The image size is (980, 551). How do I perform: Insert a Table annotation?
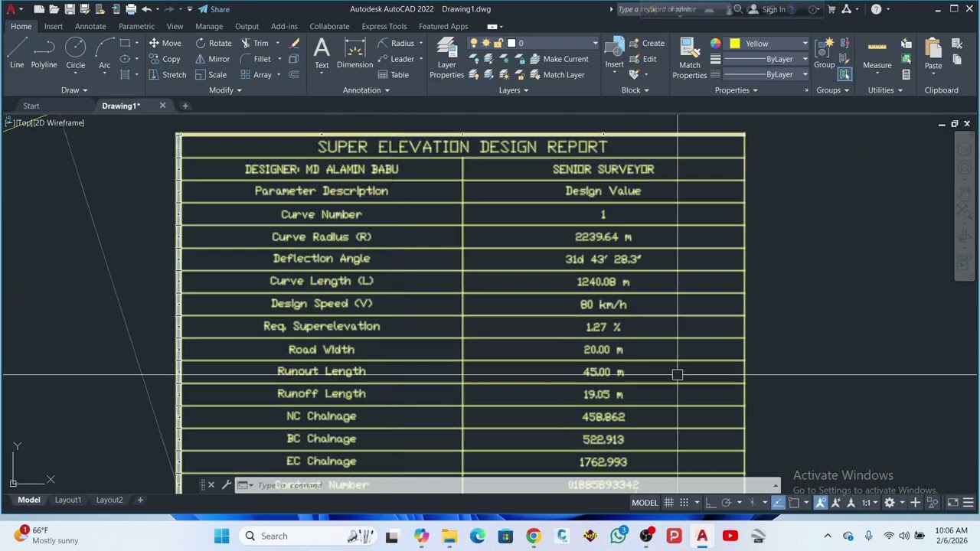tap(393, 75)
